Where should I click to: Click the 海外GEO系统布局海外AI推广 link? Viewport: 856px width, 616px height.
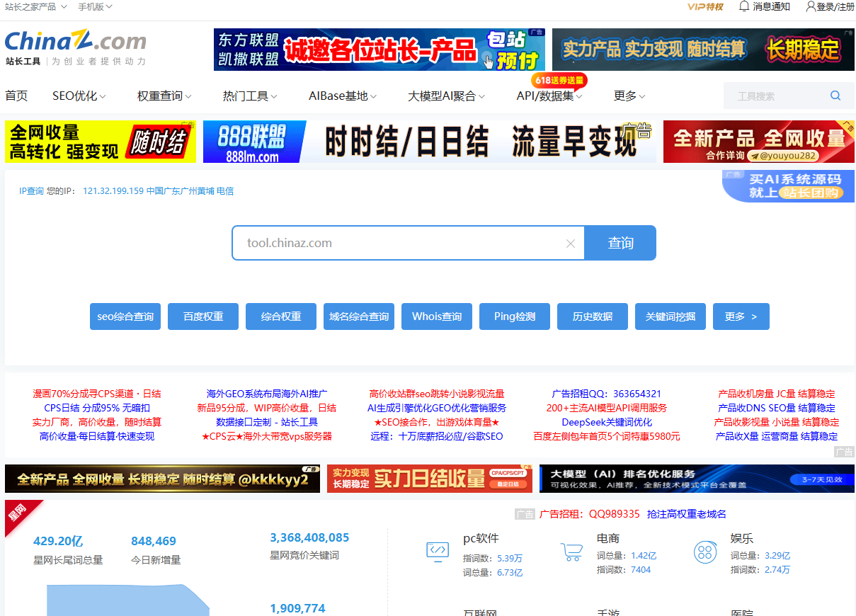pyautogui.click(x=267, y=394)
